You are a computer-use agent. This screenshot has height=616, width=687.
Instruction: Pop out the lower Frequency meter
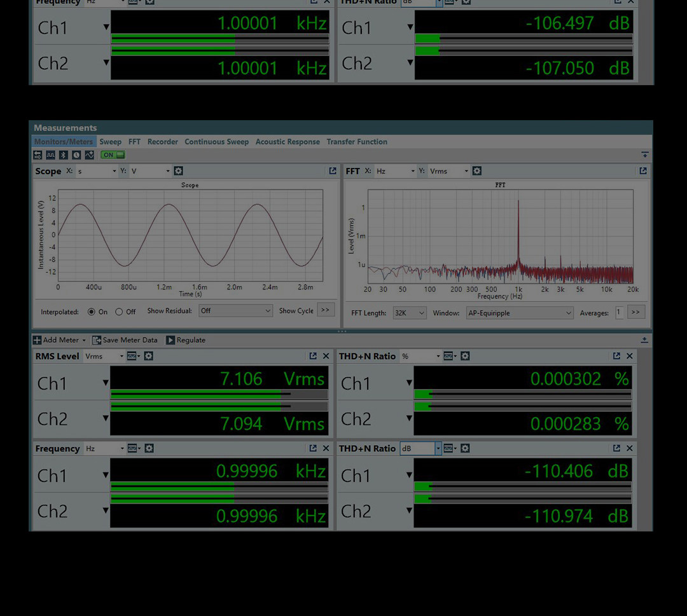313,448
